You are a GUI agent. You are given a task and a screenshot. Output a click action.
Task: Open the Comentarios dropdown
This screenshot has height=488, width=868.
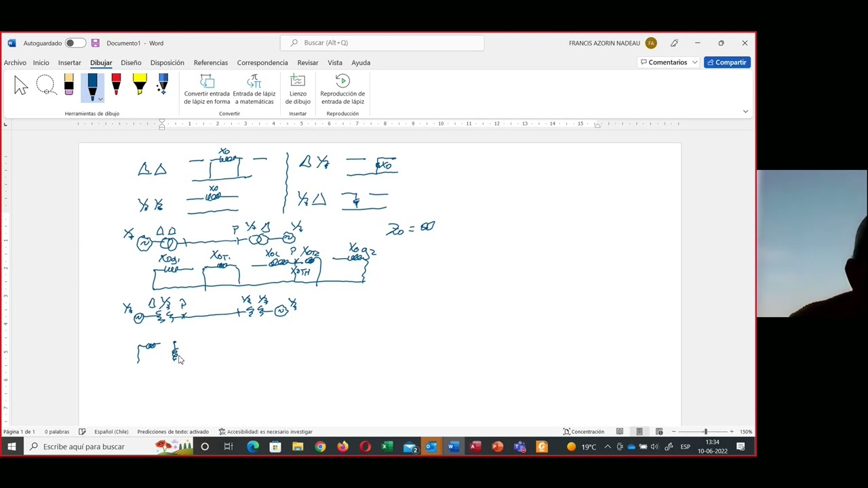click(x=669, y=62)
